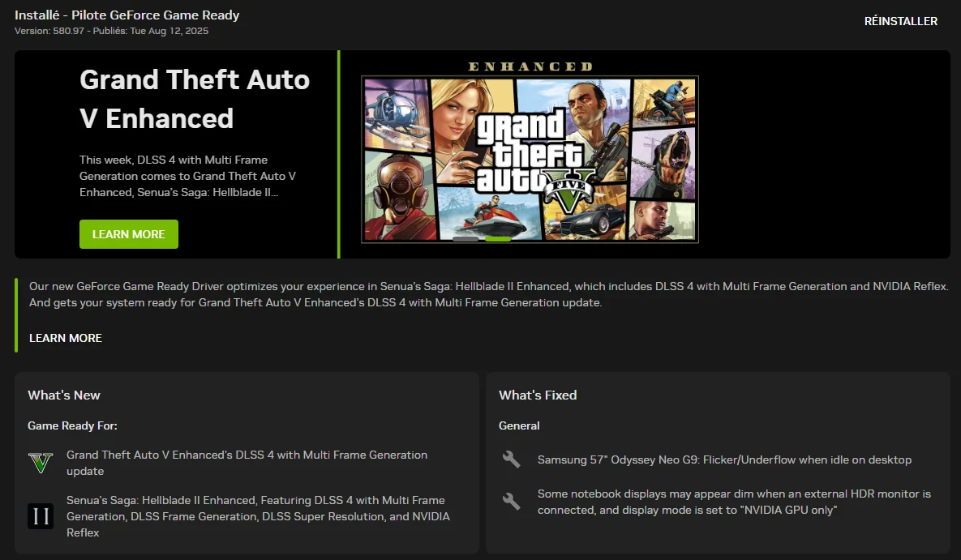Open the Grand Theft Auto V Enhanced banner image
Viewport: 961px width, 560px height.
[x=530, y=160]
